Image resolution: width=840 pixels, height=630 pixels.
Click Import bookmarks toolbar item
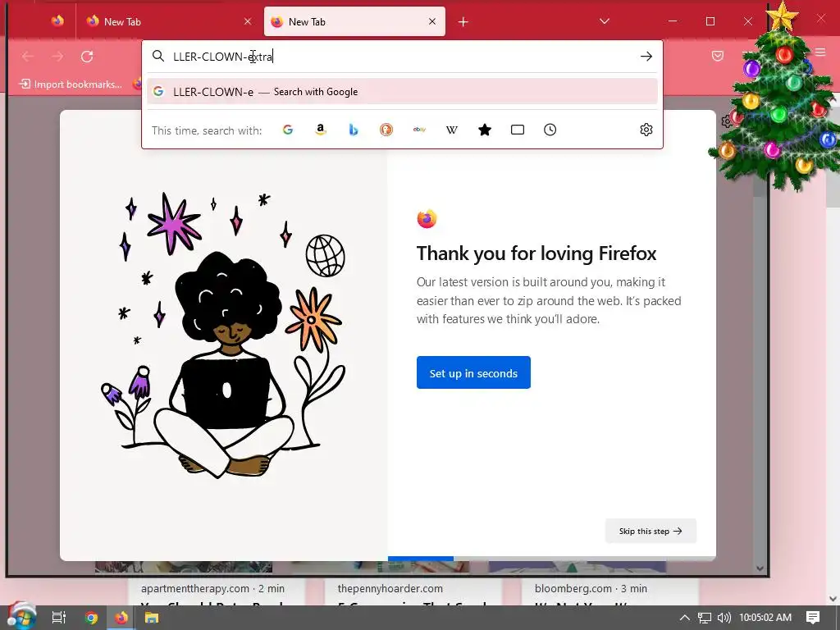pyautogui.click(x=71, y=84)
